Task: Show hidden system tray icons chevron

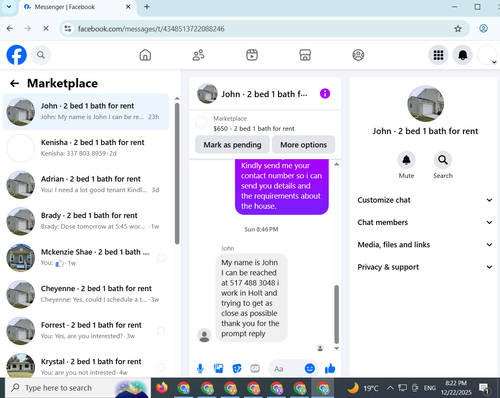Action: (390, 388)
